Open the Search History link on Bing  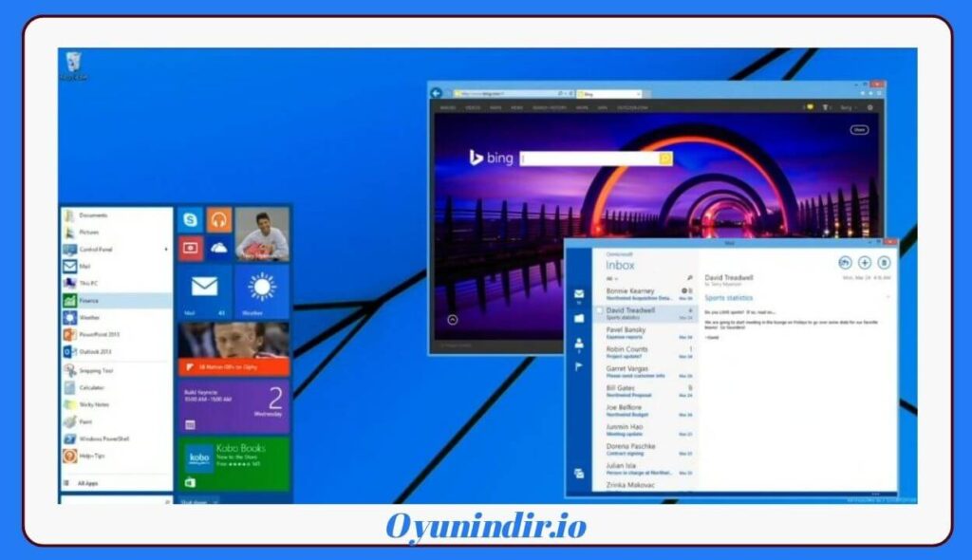tap(550, 108)
